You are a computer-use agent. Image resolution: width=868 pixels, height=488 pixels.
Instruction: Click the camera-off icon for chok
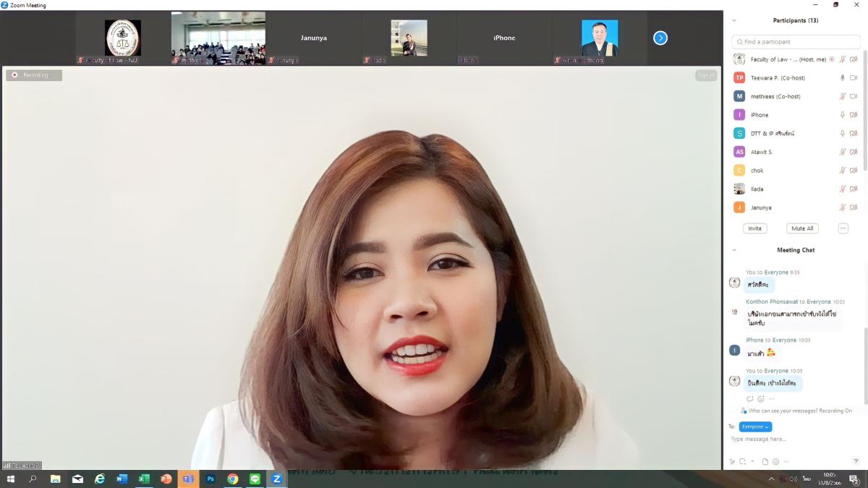[x=854, y=171]
